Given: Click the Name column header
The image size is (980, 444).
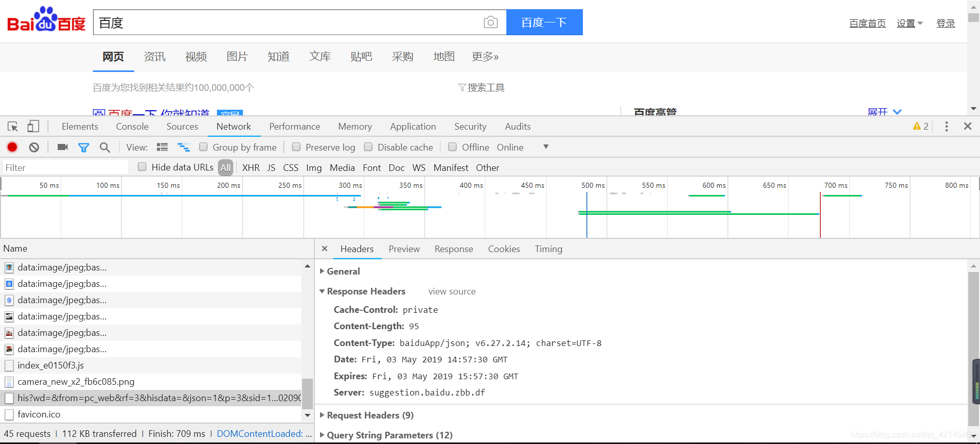Looking at the screenshot, I should (x=15, y=249).
